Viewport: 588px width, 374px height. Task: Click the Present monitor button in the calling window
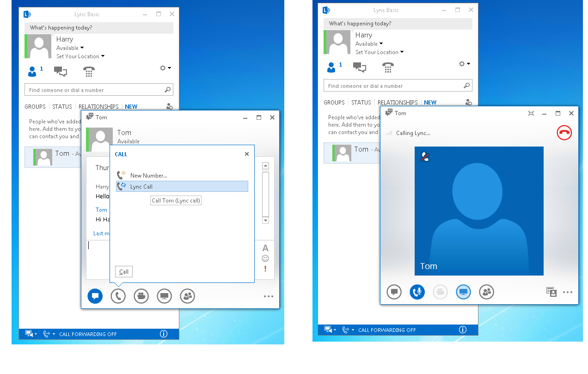pyautogui.click(x=464, y=292)
